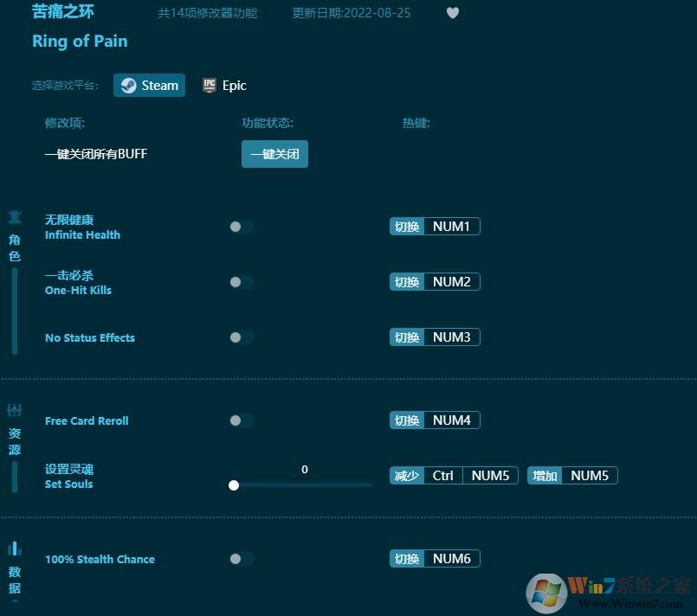
Task: Click the 功能状态 column header
Action: pos(268,123)
